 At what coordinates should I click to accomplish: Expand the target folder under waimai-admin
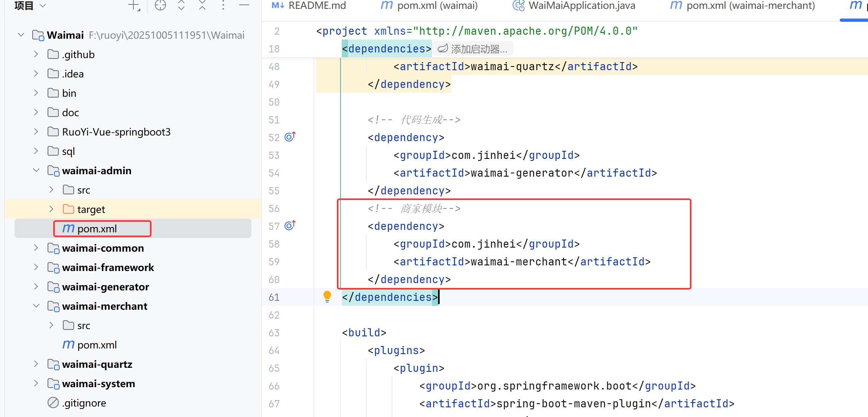(x=51, y=209)
